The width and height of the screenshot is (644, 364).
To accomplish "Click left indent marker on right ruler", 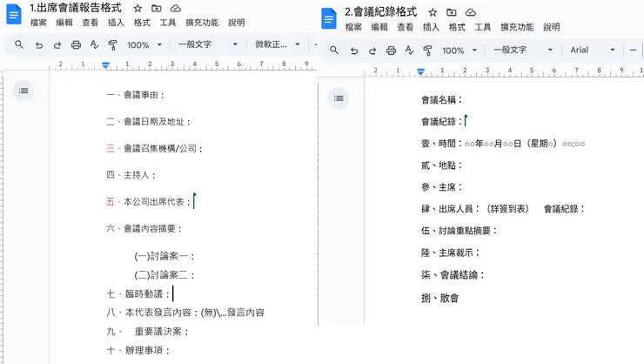I will [x=420, y=72].
